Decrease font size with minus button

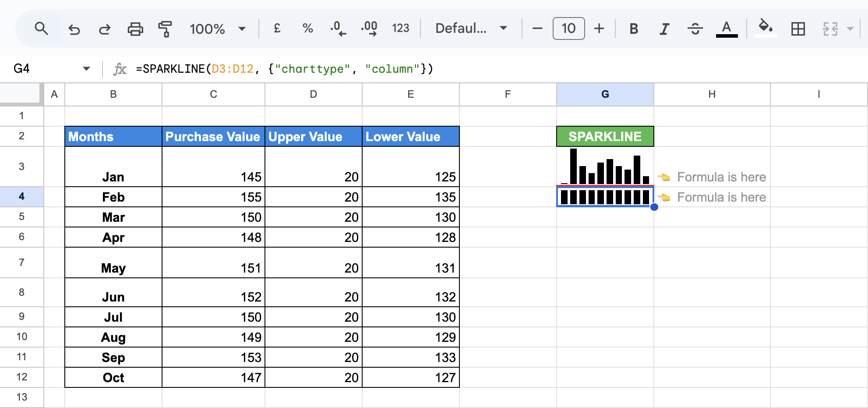(x=537, y=29)
